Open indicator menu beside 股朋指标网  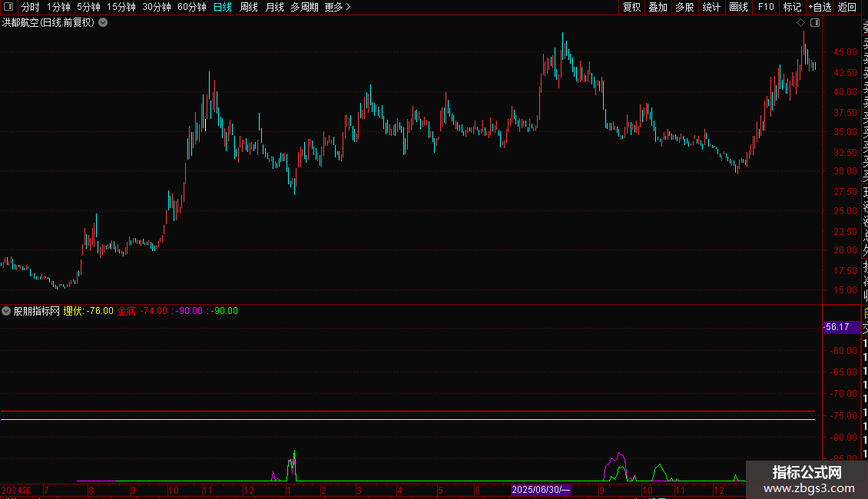[x=6, y=311]
